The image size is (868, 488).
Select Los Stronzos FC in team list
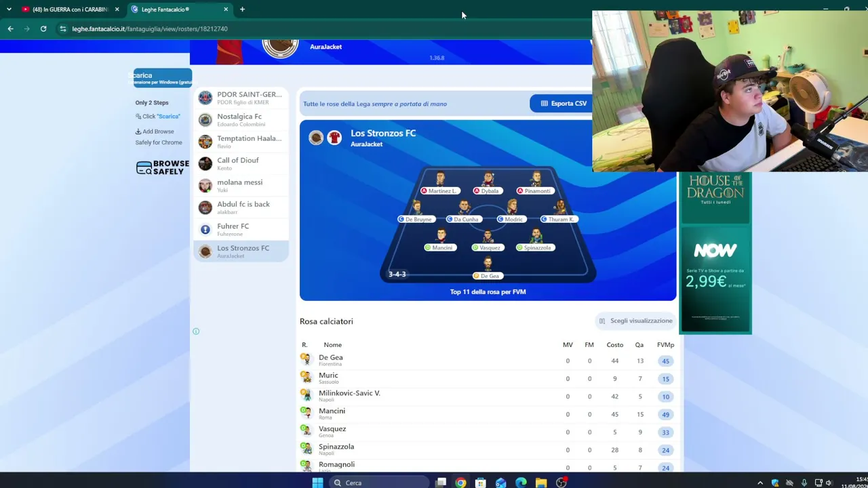pyautogui.click(x=241, y=251)
